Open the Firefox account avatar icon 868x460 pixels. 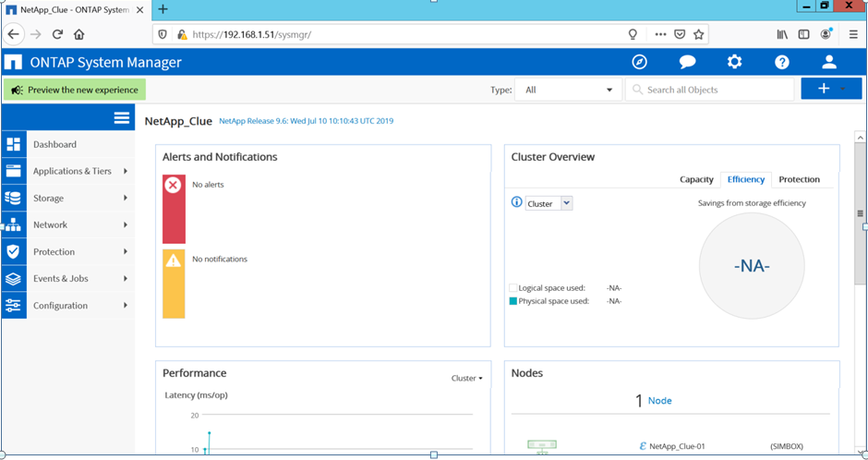pos(826,34)
